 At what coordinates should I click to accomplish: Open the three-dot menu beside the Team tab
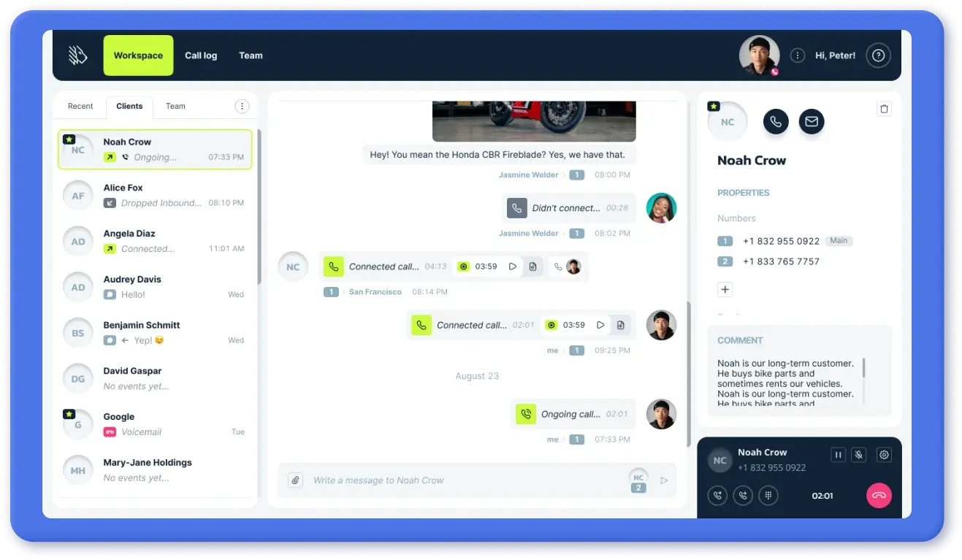(242, 107)
